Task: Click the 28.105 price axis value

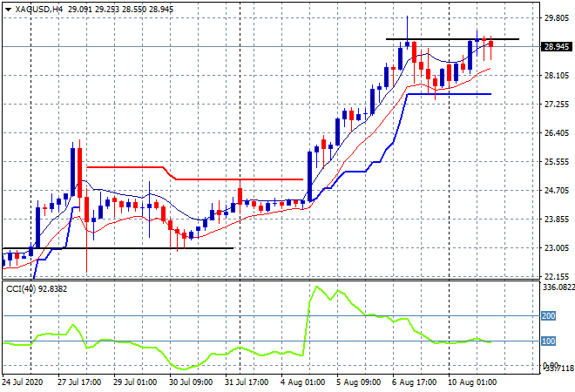Action: (557, 76)
